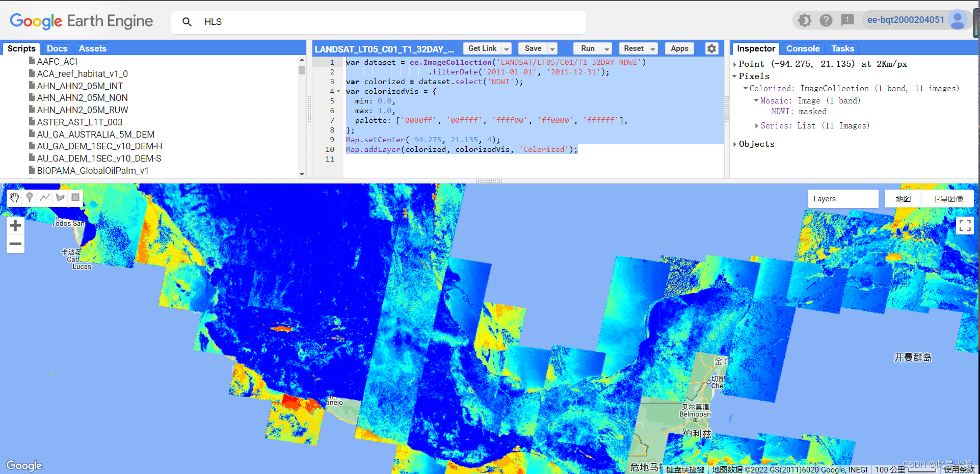Switch map to 卫星图像 satellite view

pos(947,198)
